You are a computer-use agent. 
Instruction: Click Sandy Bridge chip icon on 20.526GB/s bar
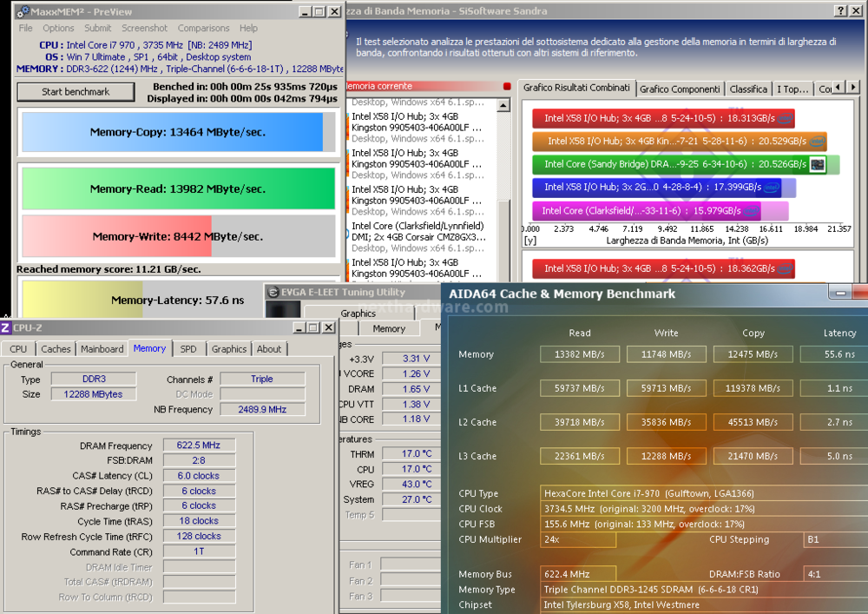pyautogui.click(x=818, y=164)
